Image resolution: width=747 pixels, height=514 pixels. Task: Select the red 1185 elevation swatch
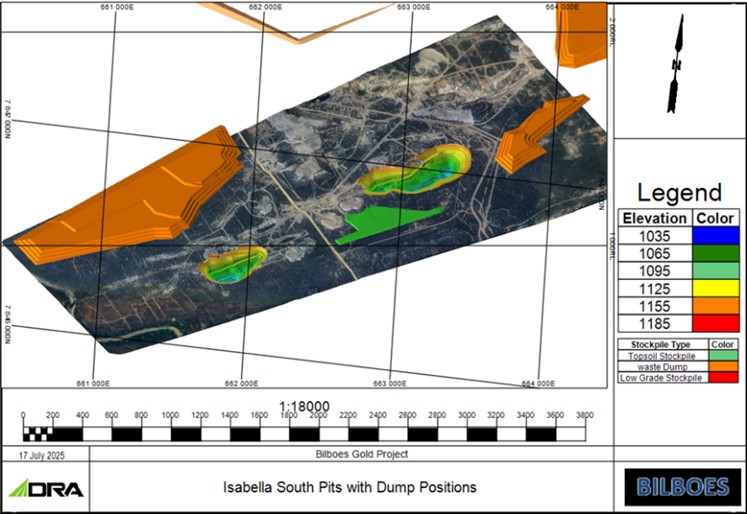715,323
